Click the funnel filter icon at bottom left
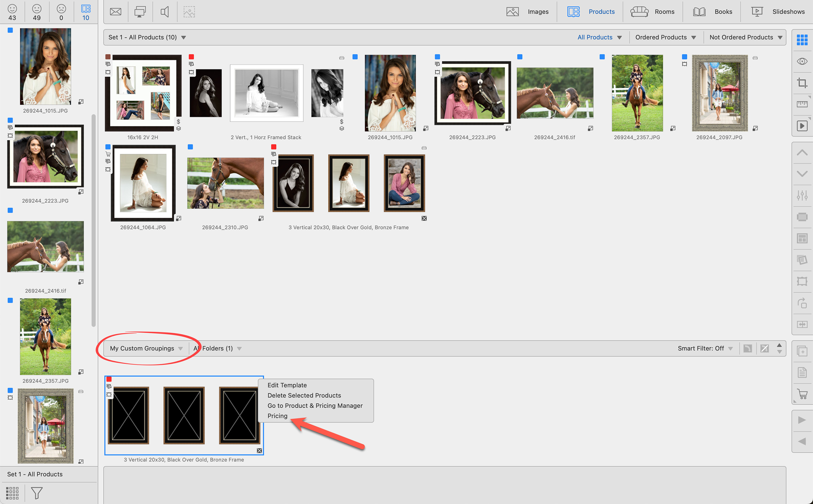 point(37,493)
